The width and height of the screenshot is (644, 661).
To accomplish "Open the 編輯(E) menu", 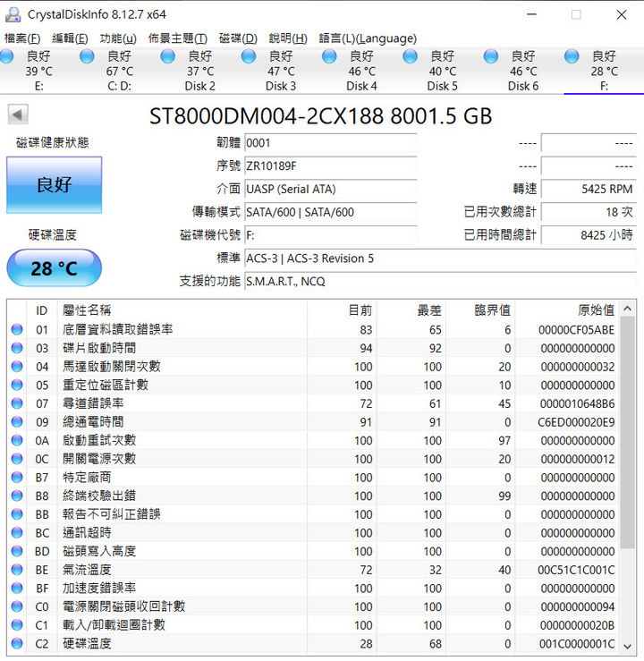I will tap(70, 38).
